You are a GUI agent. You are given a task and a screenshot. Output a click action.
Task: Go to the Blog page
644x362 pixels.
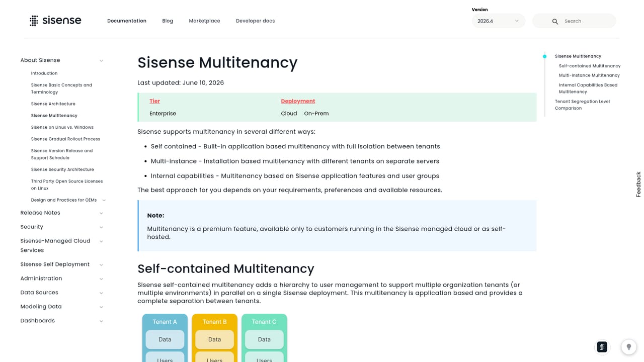click(x=168, y=21)
